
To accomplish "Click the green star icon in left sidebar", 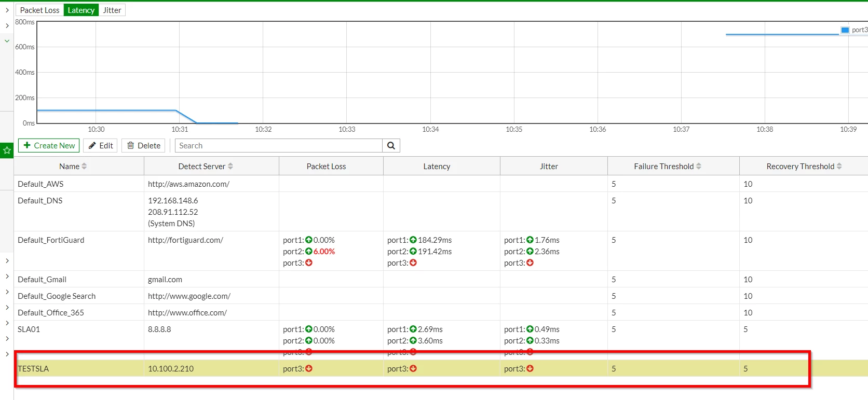I will coord(7,150).
